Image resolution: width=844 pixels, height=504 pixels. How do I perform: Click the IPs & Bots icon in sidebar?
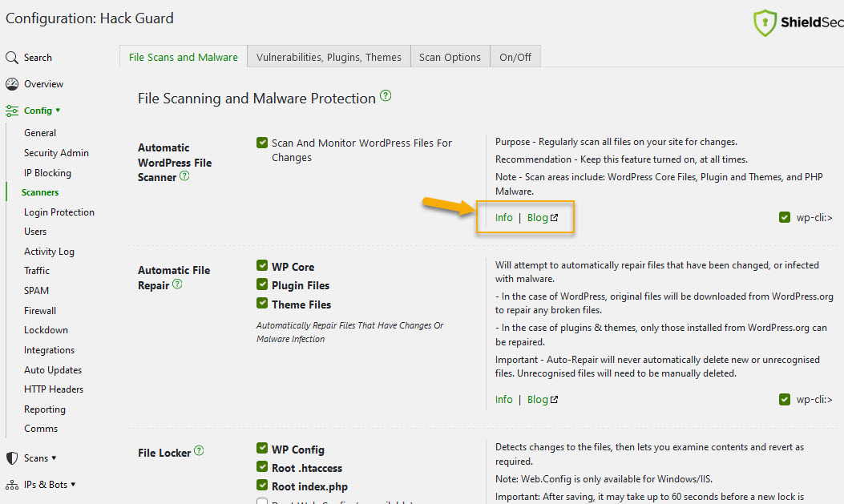(x=11, y=484)
